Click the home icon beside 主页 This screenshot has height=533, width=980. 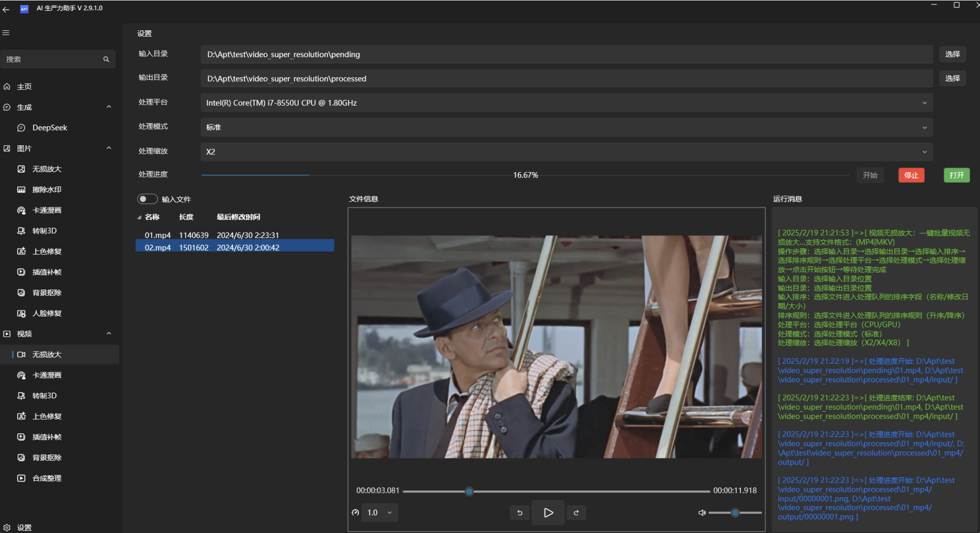[7, 87]
